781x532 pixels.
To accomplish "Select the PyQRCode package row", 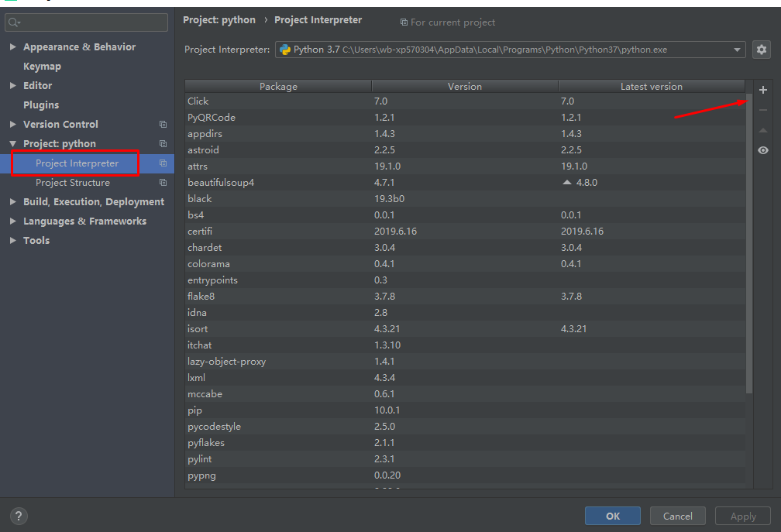I will pyautogui.click(x=465, y=118).
